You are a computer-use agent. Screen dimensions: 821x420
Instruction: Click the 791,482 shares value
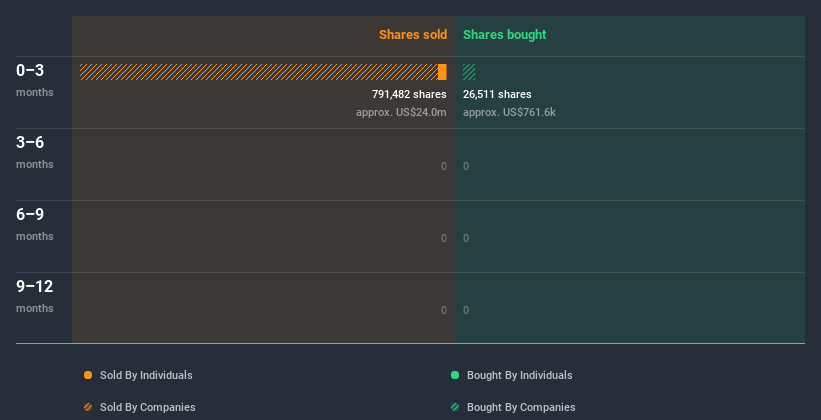[409, 94]
